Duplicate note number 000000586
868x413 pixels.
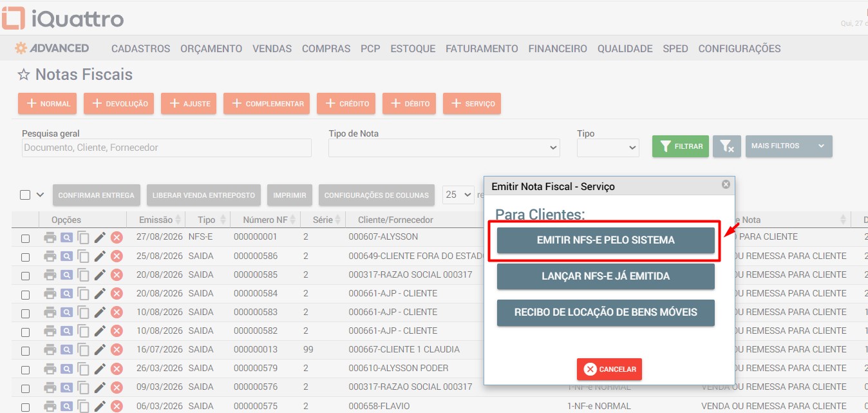coord(84,256)
